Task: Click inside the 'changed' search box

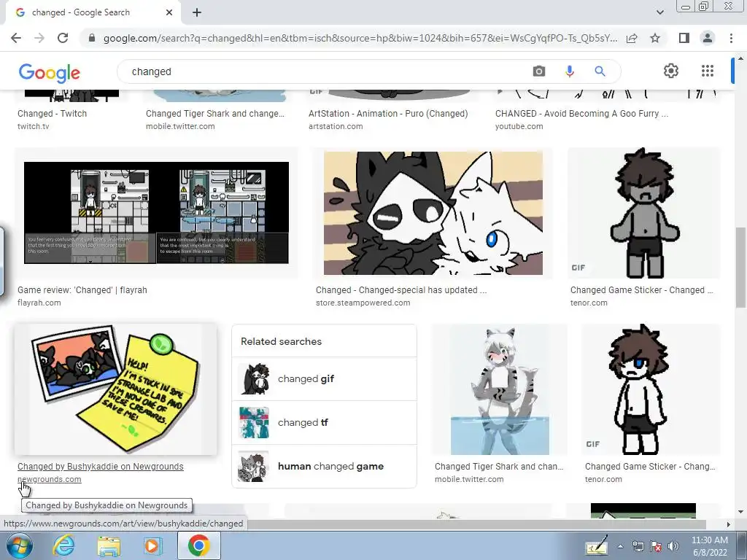Action: click(x=324, y=71)
